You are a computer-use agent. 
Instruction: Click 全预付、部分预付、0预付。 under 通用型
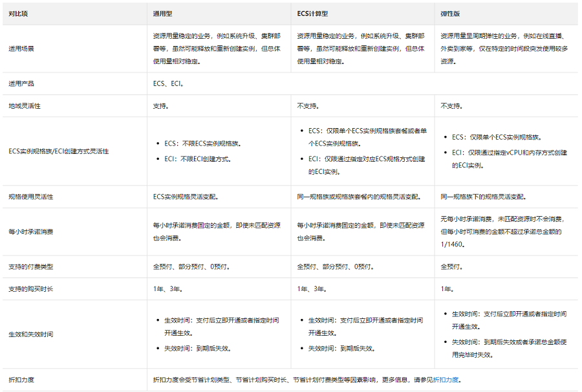point(191,267)
